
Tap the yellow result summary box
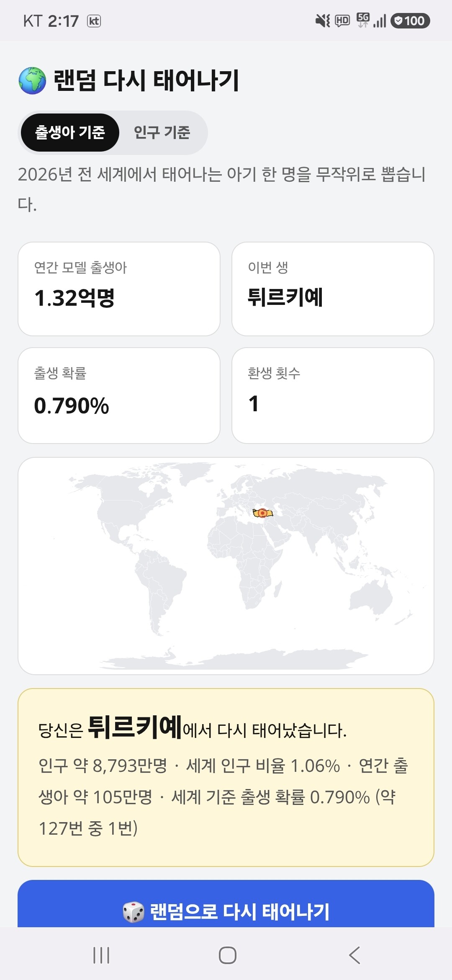tap(226, 778)
